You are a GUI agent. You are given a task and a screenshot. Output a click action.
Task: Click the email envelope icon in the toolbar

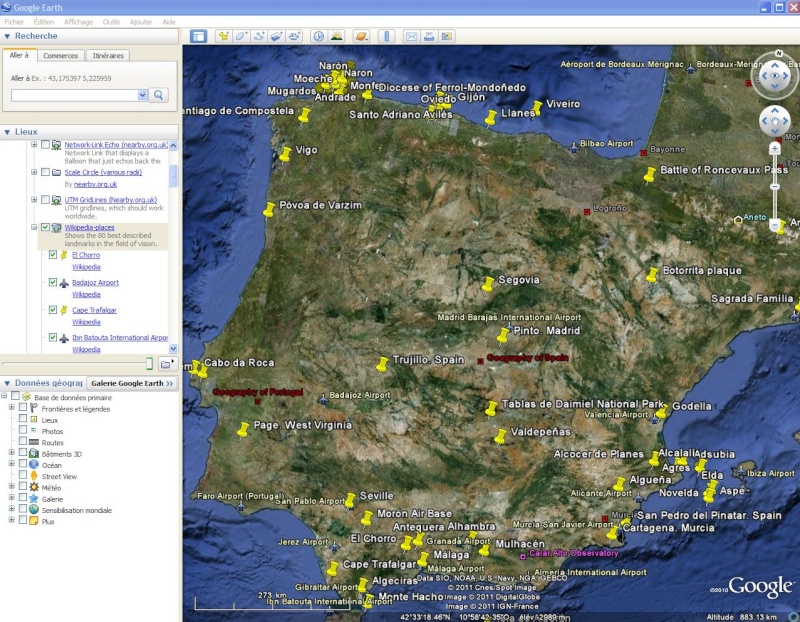coord(411,36)
